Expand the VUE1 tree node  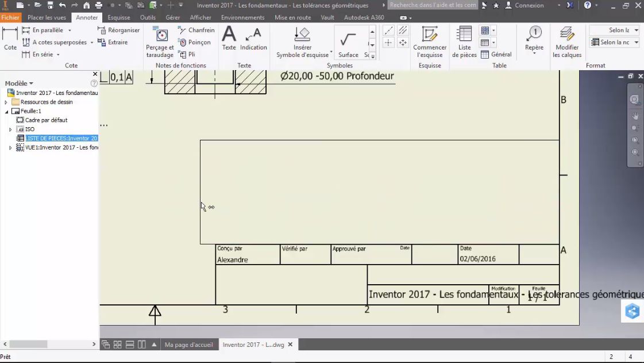(10, 148)
